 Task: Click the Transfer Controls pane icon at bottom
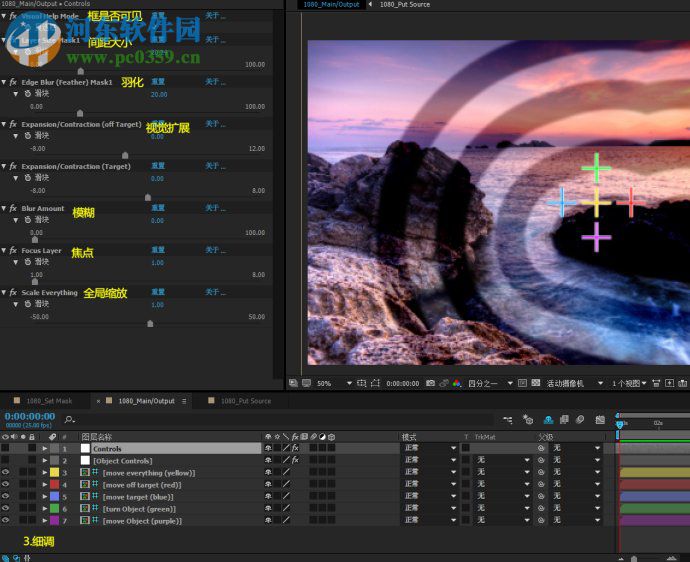coord(17,558)
